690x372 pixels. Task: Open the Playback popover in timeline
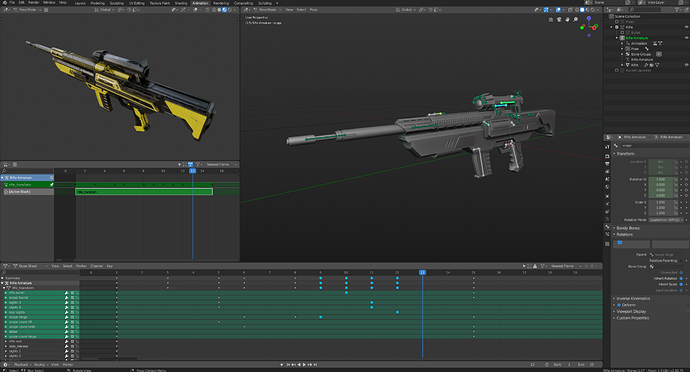pos(21,365)
